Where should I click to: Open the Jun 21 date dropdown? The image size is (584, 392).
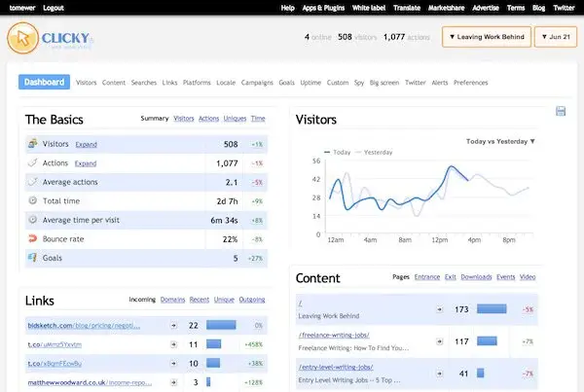click(x=556, y=37)
